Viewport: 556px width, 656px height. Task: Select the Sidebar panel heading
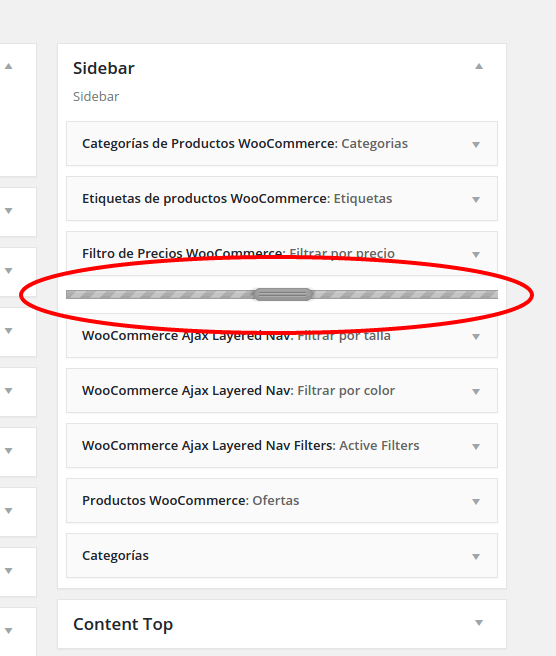[x=104, y=68]
